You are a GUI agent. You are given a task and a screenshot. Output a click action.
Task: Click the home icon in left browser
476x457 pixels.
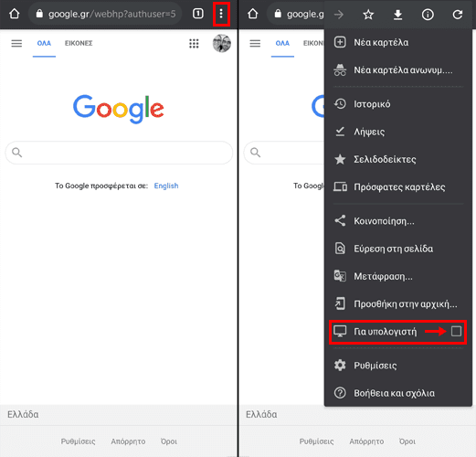pyautogui.click(x=15, y=14)
